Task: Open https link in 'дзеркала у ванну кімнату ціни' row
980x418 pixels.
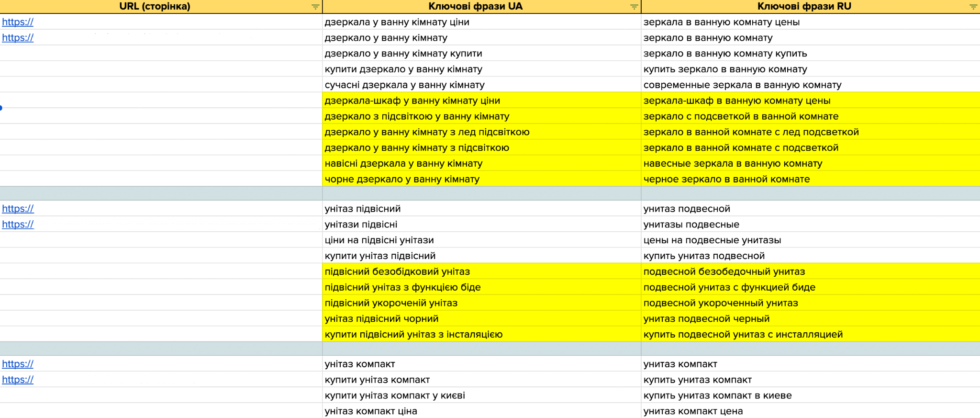Action: pos(18,22)
